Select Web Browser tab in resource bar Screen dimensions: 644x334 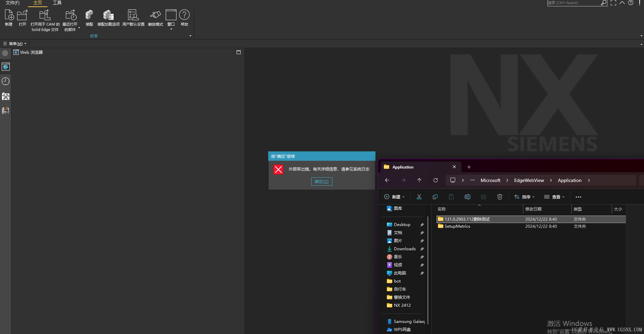tap(6, 67)
